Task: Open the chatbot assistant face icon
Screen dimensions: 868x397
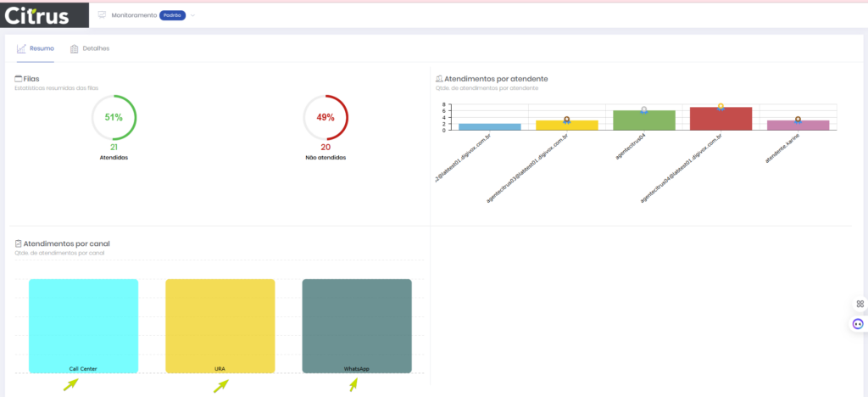Action: coord(858,324)
